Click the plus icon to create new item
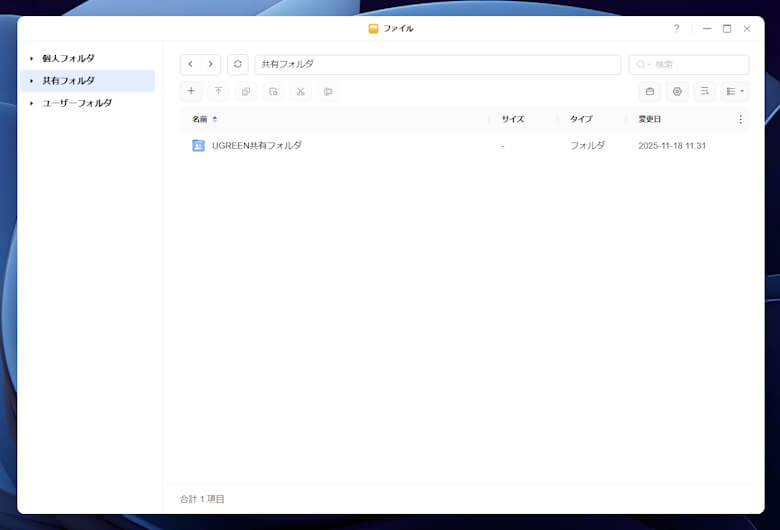The width and height of the screenshot is (780, 530). click(x=191, y=91)
